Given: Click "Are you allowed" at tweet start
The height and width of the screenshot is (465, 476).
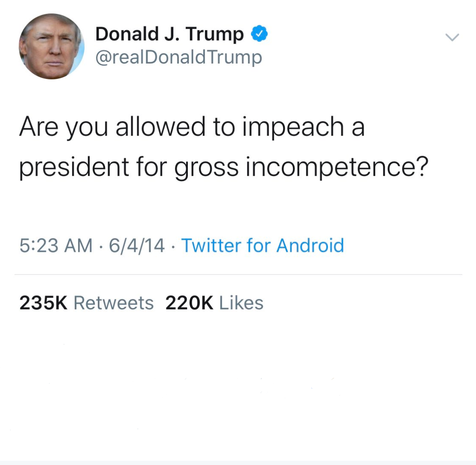Looking at the screenshot, I should tap(112, 127).
